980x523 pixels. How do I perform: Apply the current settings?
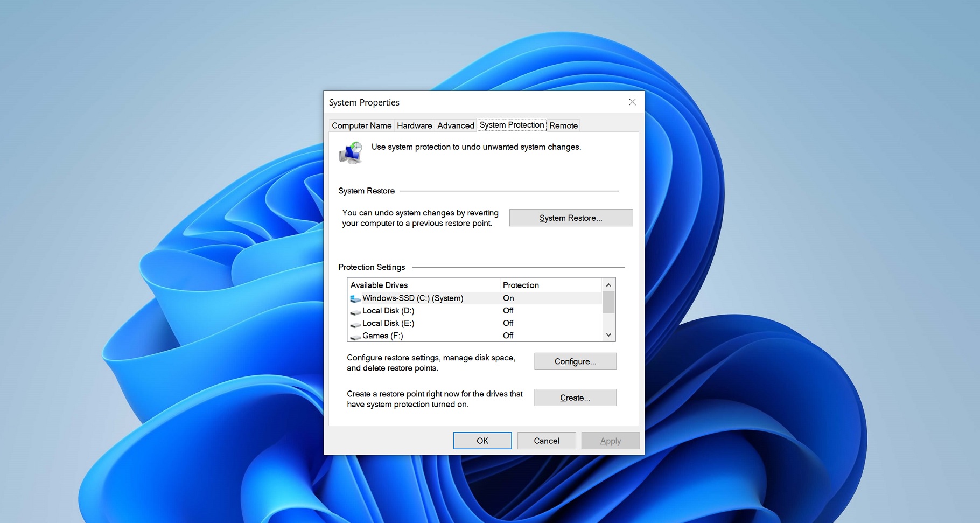tap(610, 441)
